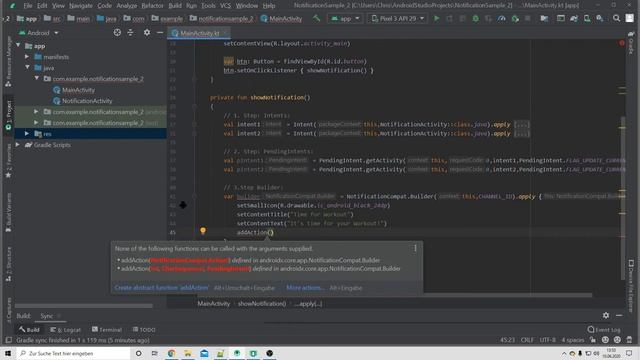Click the Project panel horizontal scrollbar
This screenshot has width=640, height=360.
(x=84, y=306)
